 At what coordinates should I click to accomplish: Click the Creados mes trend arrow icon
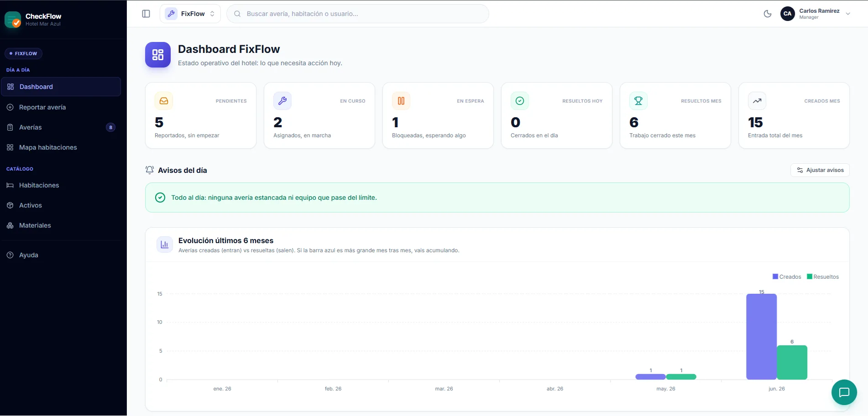click(x=757, y=101)
